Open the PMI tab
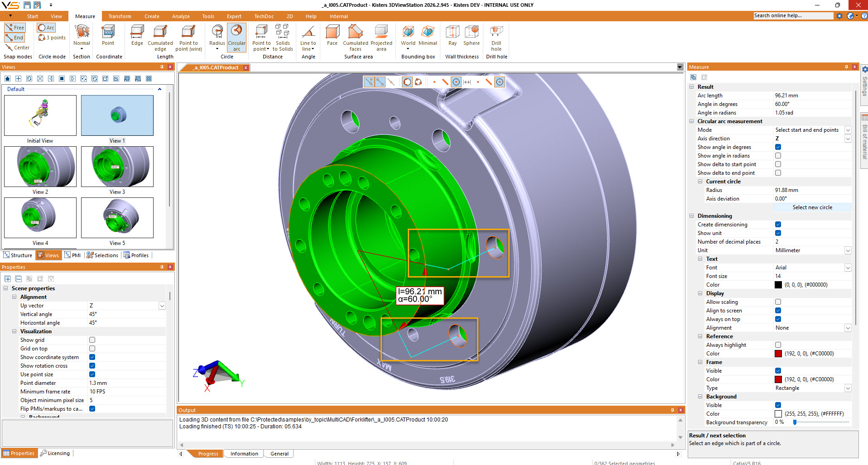The image size is (868, 465). 72,255
